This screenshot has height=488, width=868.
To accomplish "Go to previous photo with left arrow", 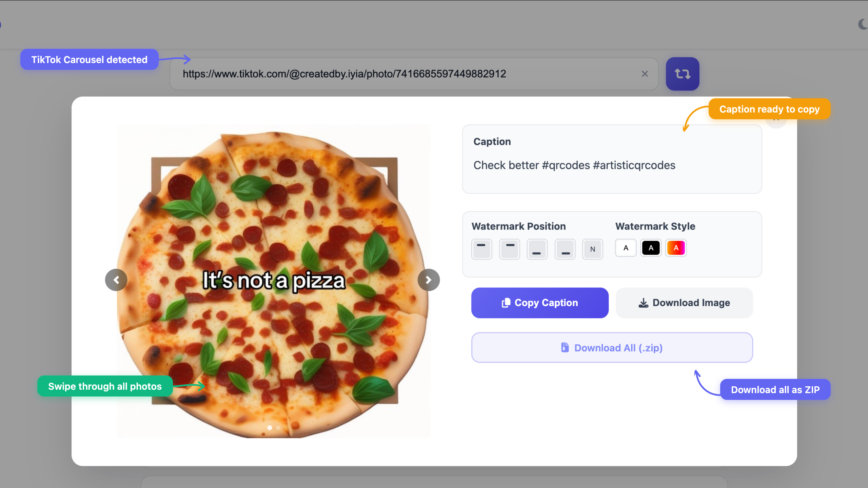I will tap(116, 280).
